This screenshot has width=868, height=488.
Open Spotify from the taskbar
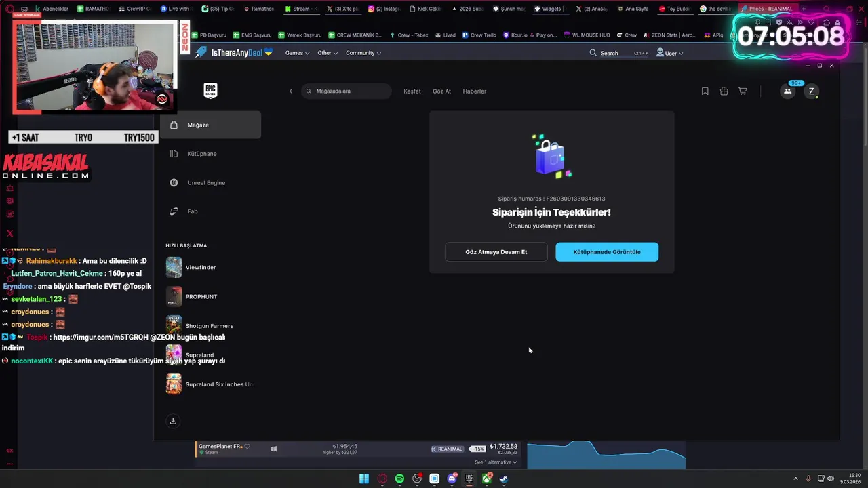(x=399, y=479)
